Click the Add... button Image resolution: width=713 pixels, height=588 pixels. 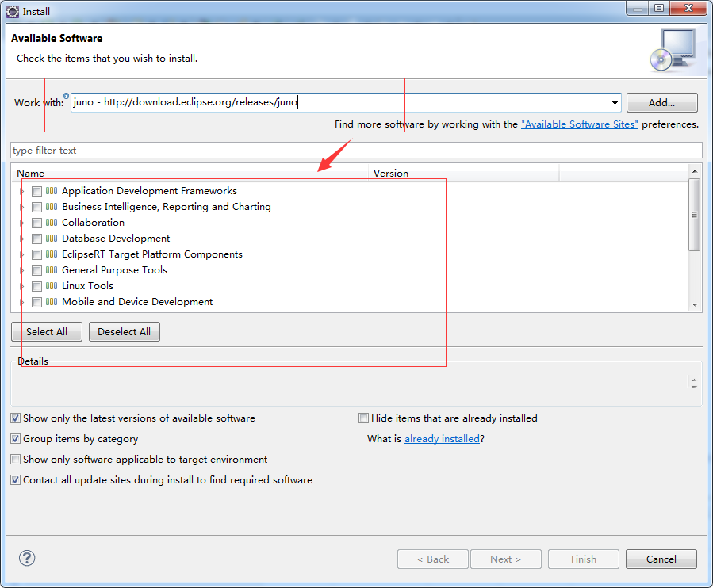pos(661,103)
